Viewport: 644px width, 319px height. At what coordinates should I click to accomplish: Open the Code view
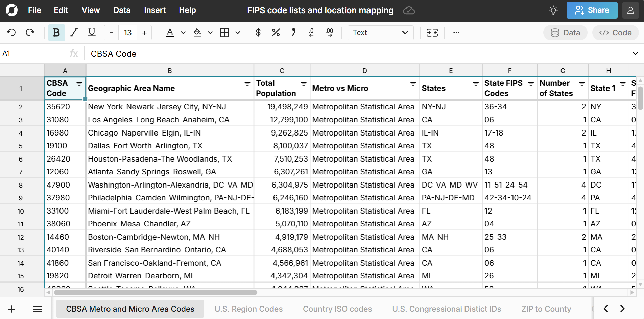pos(615,32)
